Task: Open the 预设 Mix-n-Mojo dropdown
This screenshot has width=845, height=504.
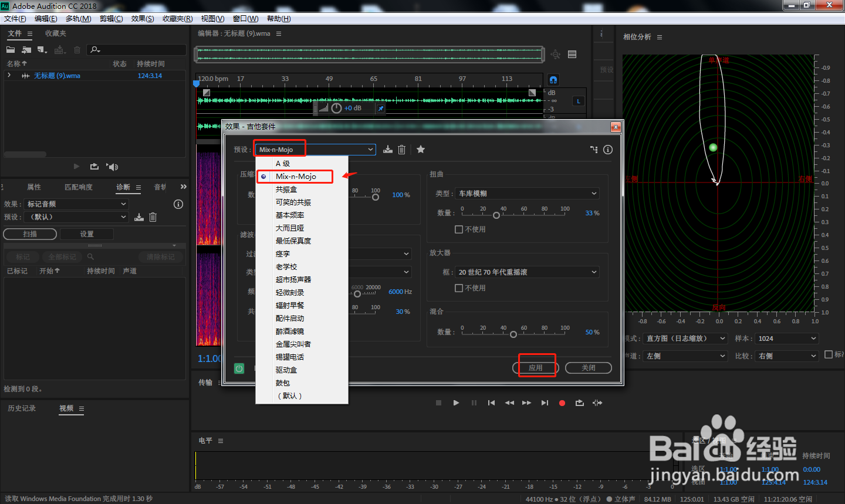Action: [x=316, y=150]
